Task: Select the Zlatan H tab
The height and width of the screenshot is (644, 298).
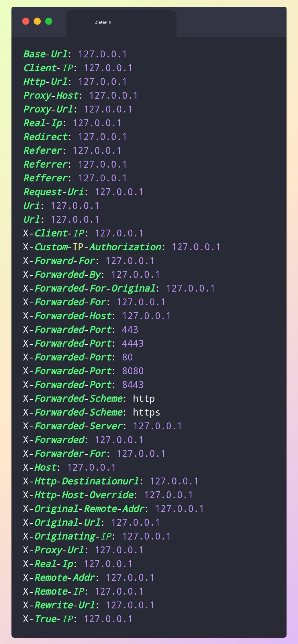Action: click(103, 22)
